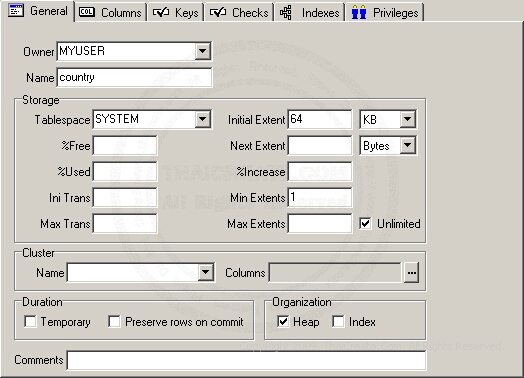
Task: Open the Checks tab
Action: 239,12
